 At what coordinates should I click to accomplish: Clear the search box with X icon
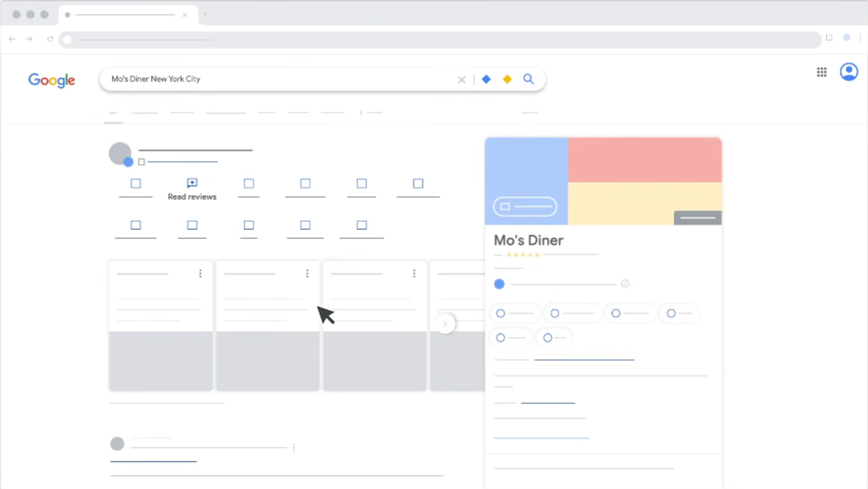(462, 80)
